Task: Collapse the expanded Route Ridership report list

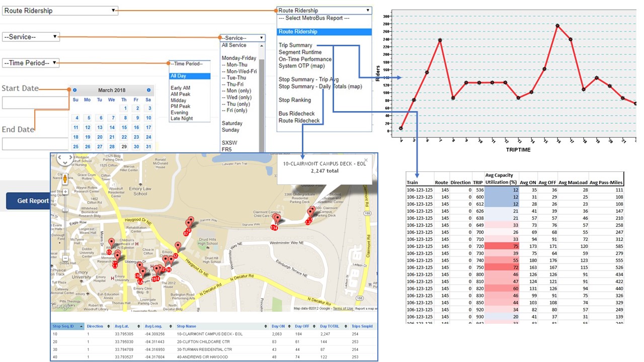Action: [x=325, y=11]
